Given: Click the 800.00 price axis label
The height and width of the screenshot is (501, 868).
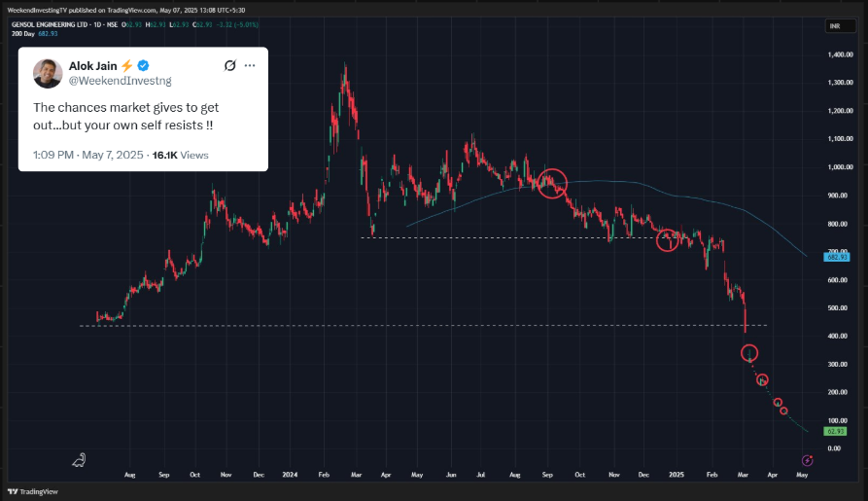Looking at the screenshot, I should click(x=838, y=224).
